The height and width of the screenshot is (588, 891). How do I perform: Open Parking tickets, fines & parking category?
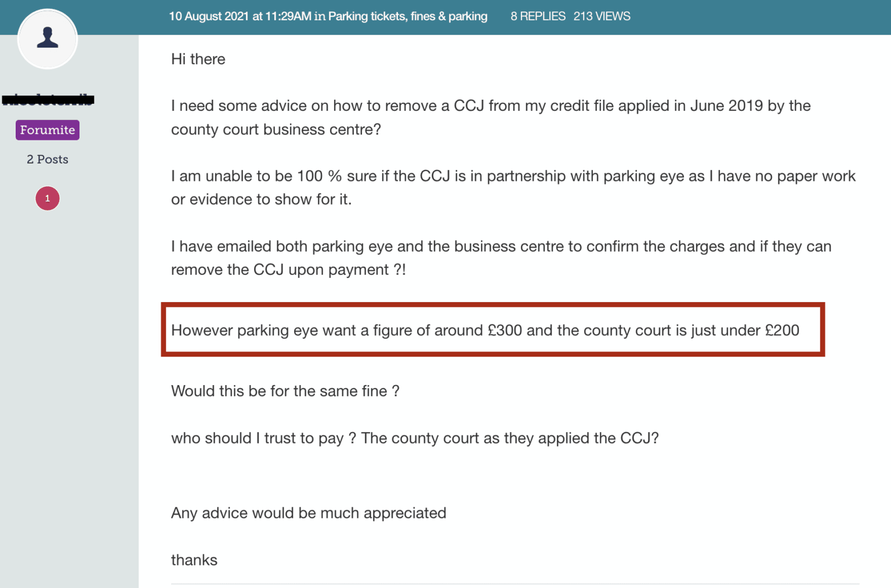point(407,16)
